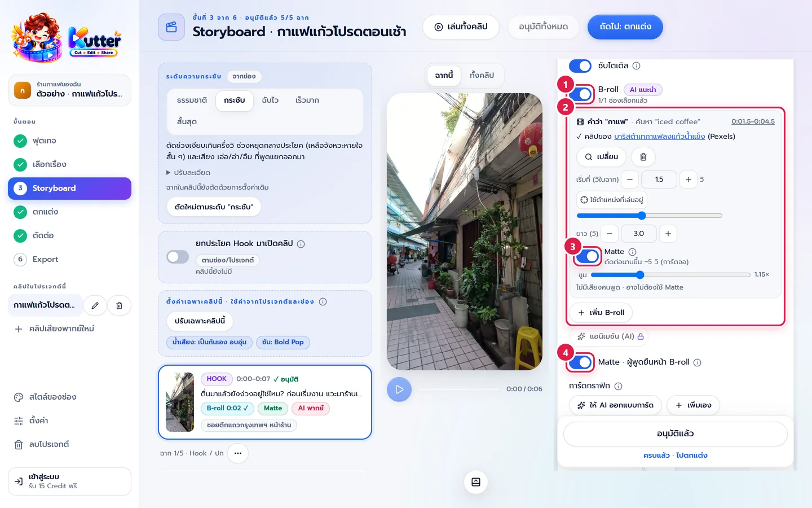Screen dimensions: 812x508
Task: Click the info icon beside ตั้งค่าเฉพาะคลิปนี้
Action: tap(323, 301)
